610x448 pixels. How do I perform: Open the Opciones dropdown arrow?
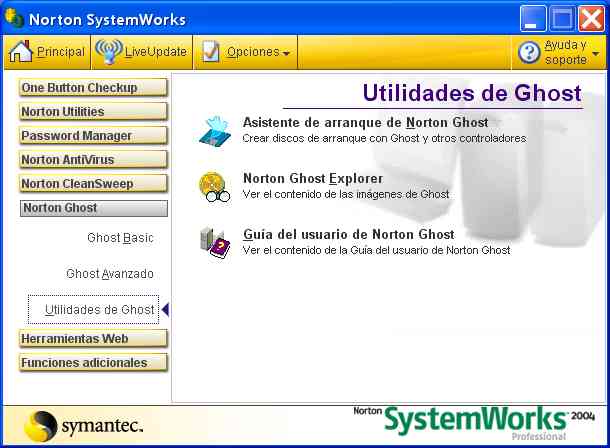tap(286, 54)
